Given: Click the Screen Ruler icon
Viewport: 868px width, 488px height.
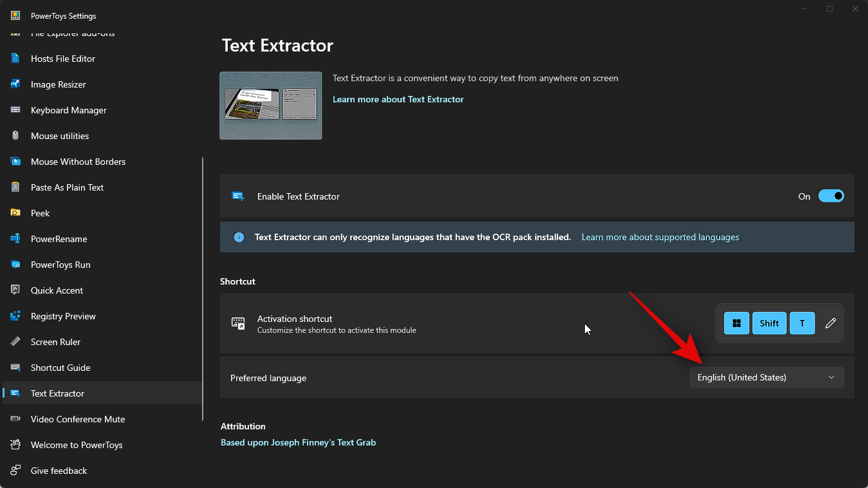Looking at the screenshot, I should [16, 342].
